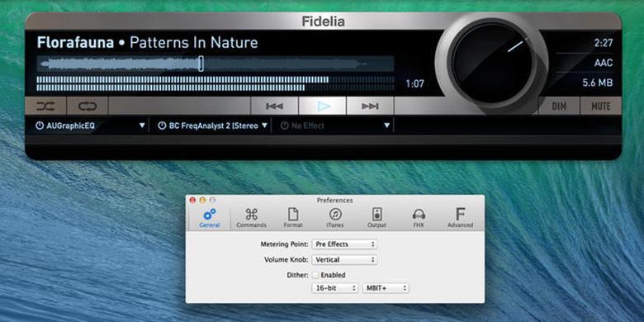The height and width of the screenshot is (322, 644).
Task: Open the iTunes preferences tab
Action: pyautogui.click(x=335, y=219)
